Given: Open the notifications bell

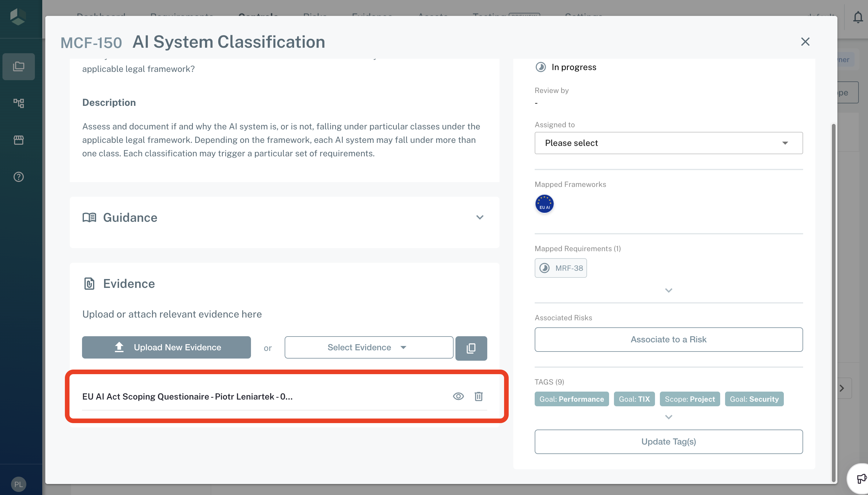Looking at the screenshot, I should [x=858, y=17].
